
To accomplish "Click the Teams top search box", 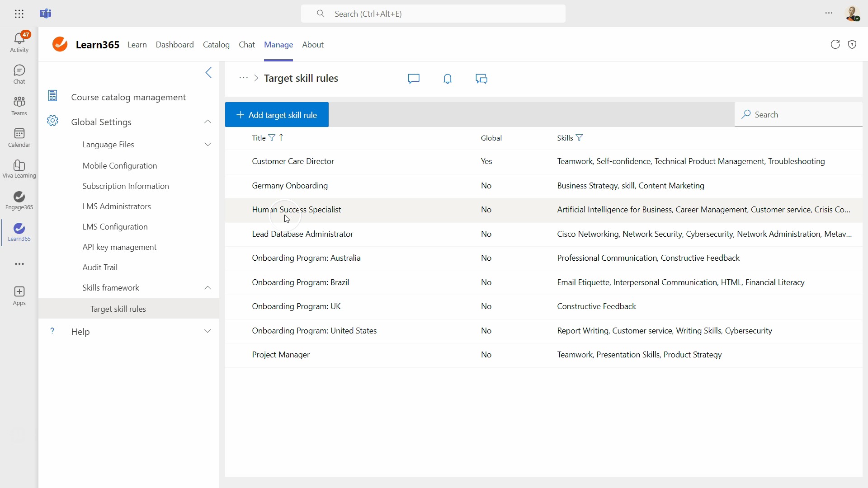I will click(x=433, y=14).
